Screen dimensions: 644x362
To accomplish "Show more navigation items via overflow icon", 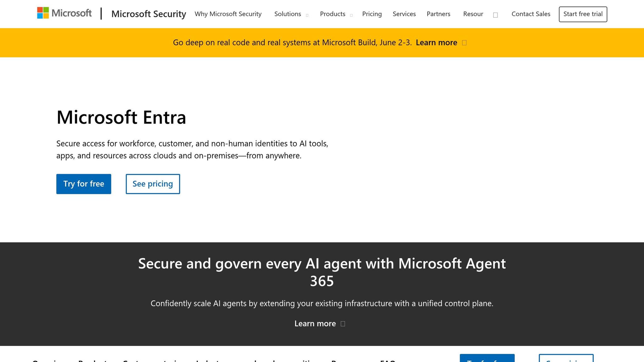I will (495, 15).
